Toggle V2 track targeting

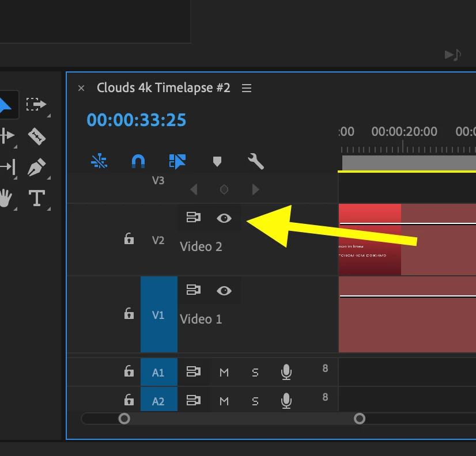click(x=158, y=240)
